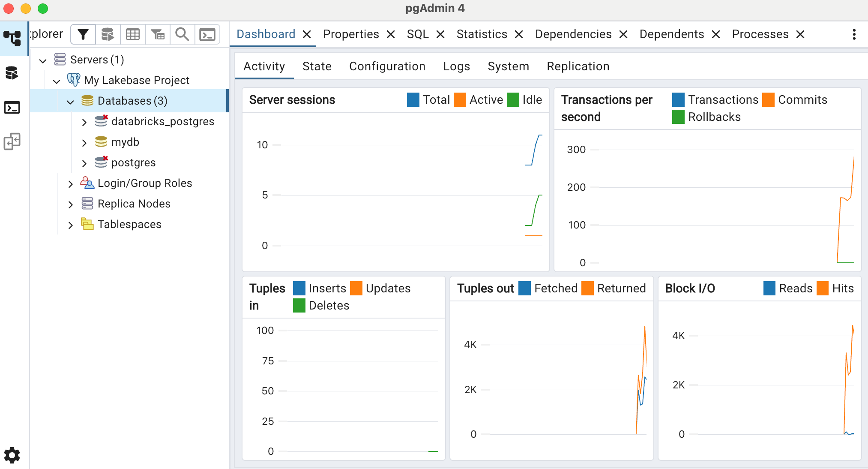Open the Replication activity tab
This screenshot has width=868, height=469.
pos(578,66)
